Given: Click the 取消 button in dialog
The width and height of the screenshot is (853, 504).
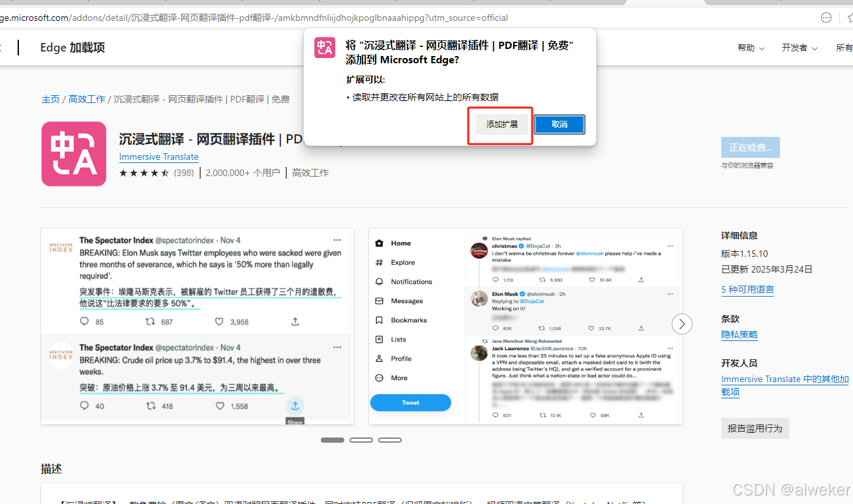Looking at the screenshot, I should [559, 125].
